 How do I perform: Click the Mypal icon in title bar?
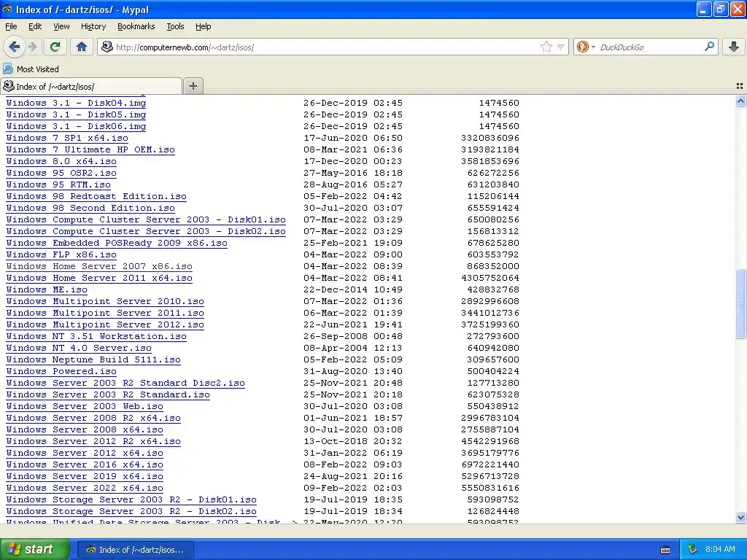pos(7,9)
